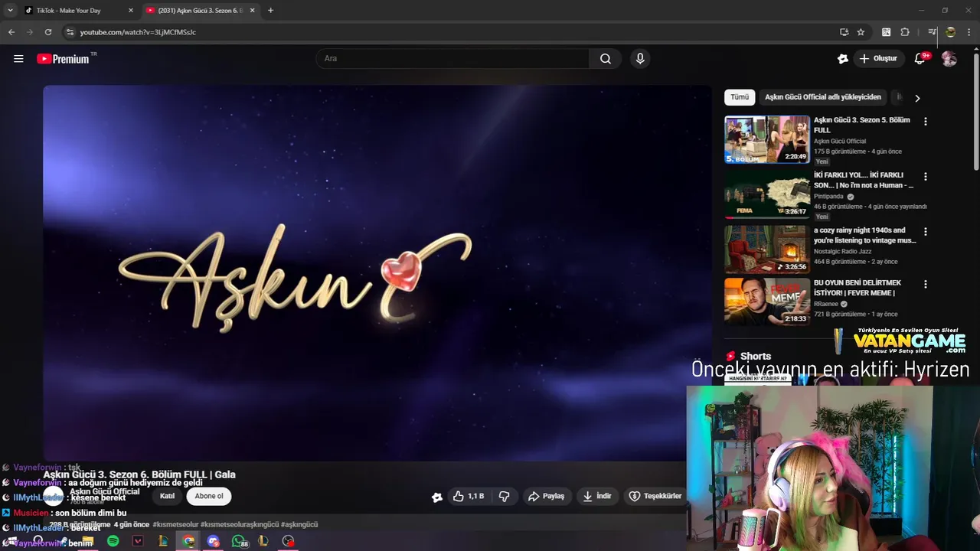The width and height of the screenshot is (980, 551).
Task: Open recording app with red dot in taskbar
Action: (x=288, y=541)
